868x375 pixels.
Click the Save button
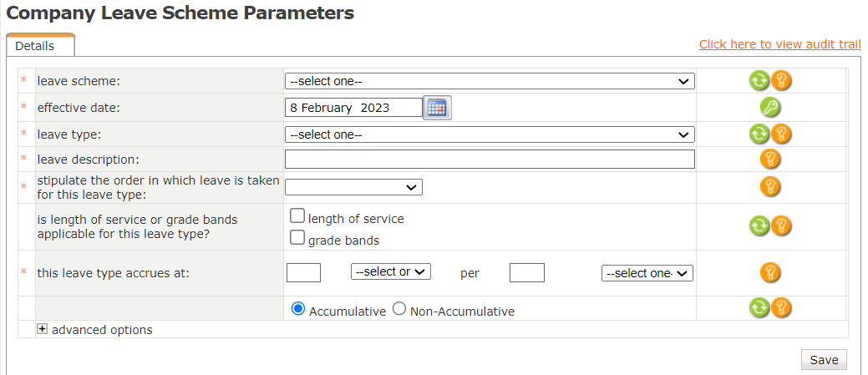pyautogui.click(x=824, y=360)
